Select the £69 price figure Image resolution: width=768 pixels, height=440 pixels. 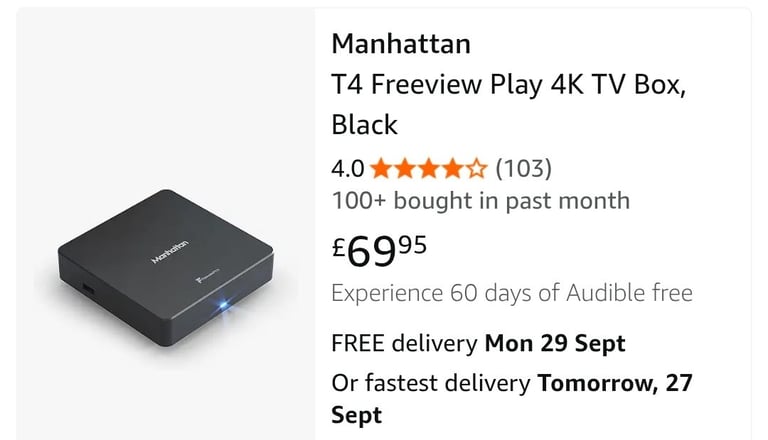click(x=363, y=251)
